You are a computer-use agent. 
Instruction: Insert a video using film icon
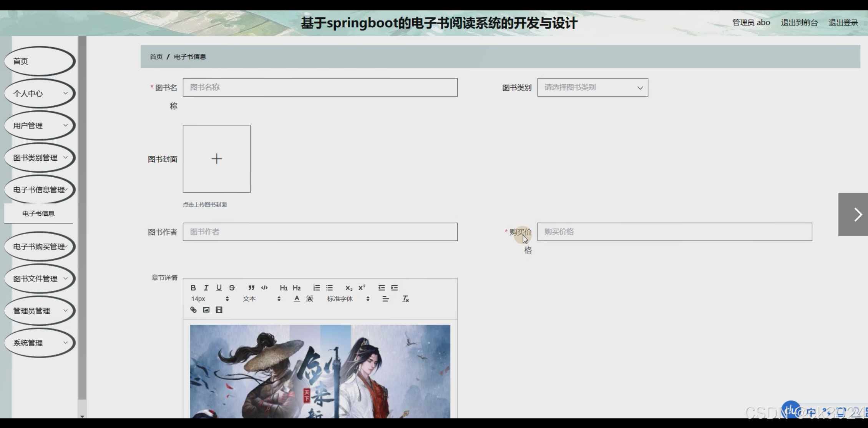[219, 310]
